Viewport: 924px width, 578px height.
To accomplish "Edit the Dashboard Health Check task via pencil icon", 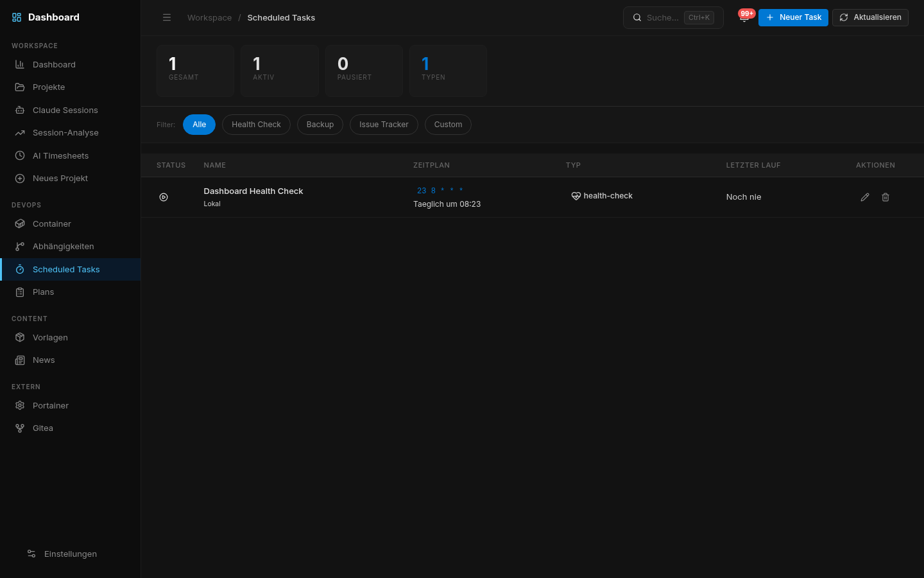I will (x=865, y=197).
